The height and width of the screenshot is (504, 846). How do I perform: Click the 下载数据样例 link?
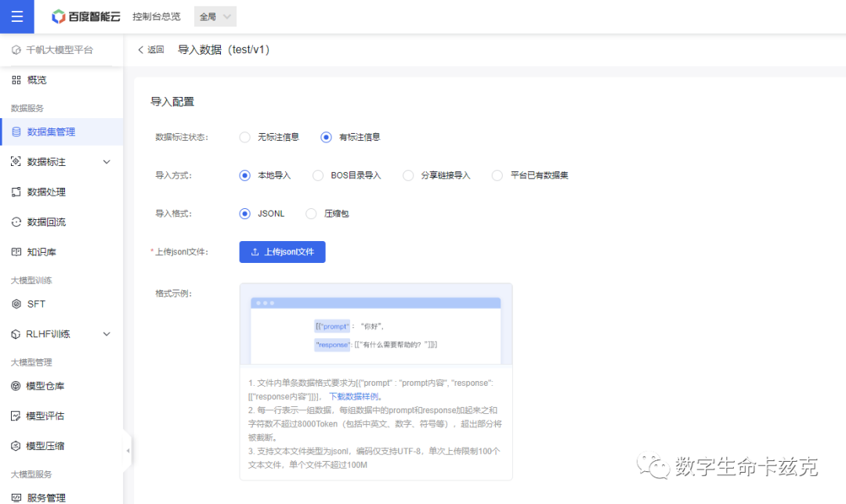[354, 397]
